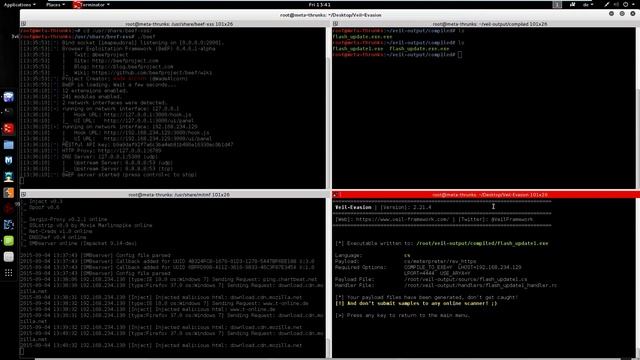Click the 'don't submit samples to any online scanner' line
Image resolution: width=640 pixels, height=360 pixels.
(416, 303)
